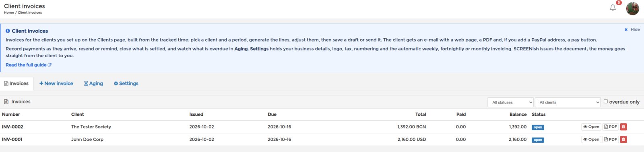
Task: Click the Due column header
Action: [272, 115]
